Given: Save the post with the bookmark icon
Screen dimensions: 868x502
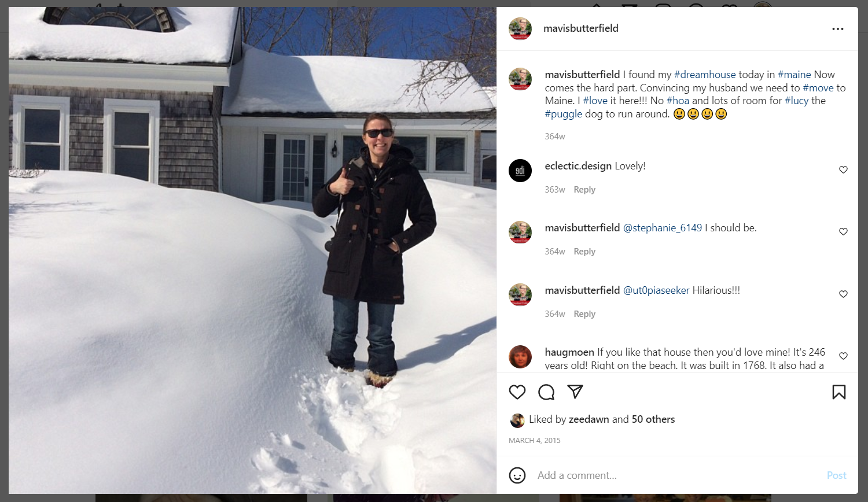Looking at the screenshot, I should [838, 392].
